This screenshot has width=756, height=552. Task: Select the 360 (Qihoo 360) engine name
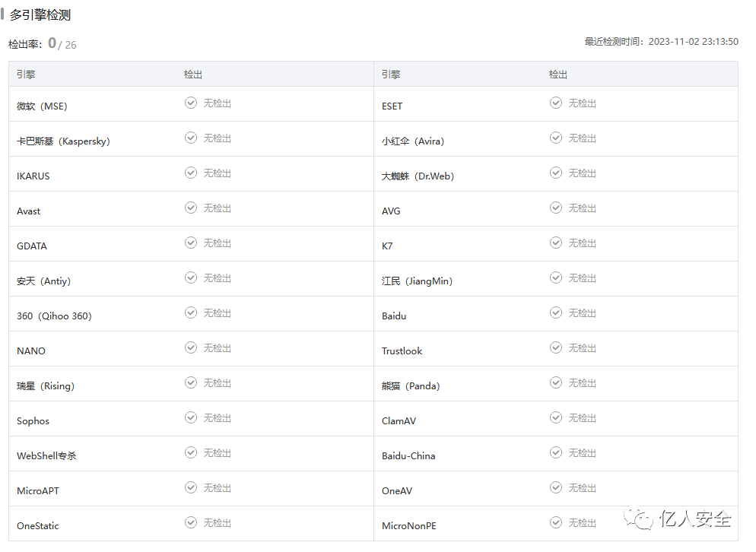54,316
